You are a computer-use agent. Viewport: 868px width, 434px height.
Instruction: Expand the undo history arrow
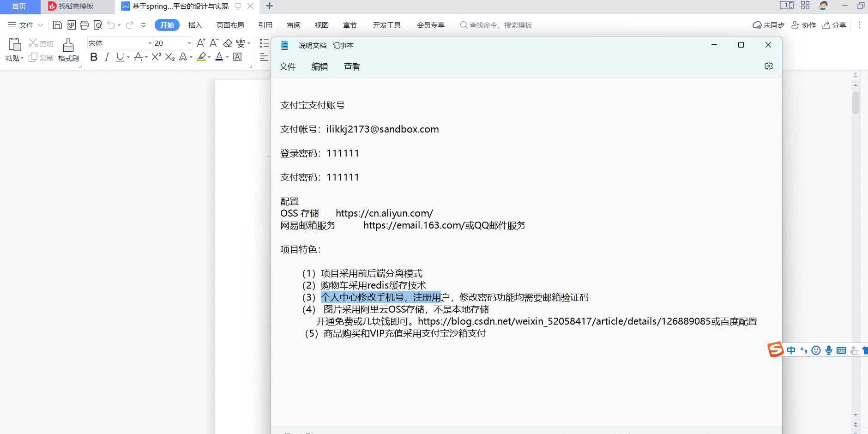tap(119, 25)
